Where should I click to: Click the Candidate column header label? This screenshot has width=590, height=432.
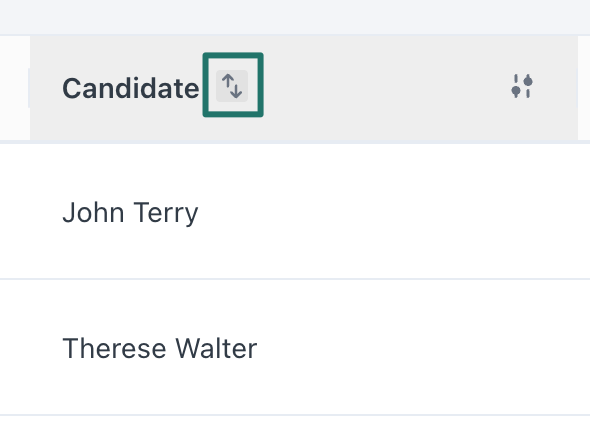pos(131,88)
